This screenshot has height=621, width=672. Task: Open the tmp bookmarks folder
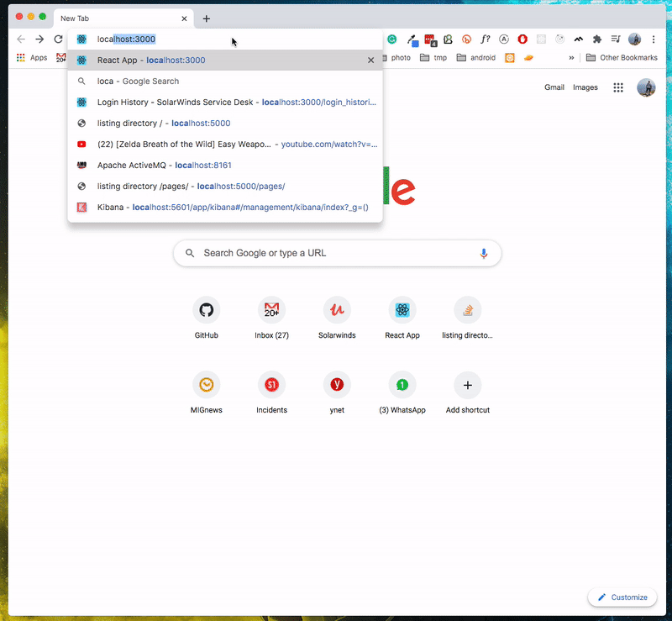click(433, 58)
